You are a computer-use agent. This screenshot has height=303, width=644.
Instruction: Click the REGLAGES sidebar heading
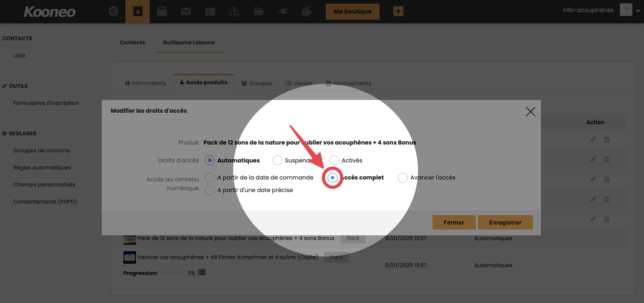click(x=19, y=134)
